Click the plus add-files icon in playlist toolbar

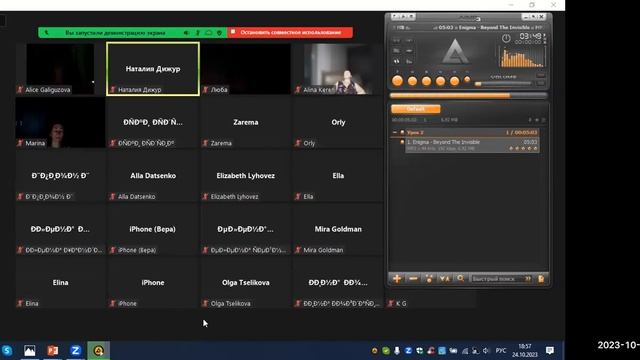click(x=397, y=279)
